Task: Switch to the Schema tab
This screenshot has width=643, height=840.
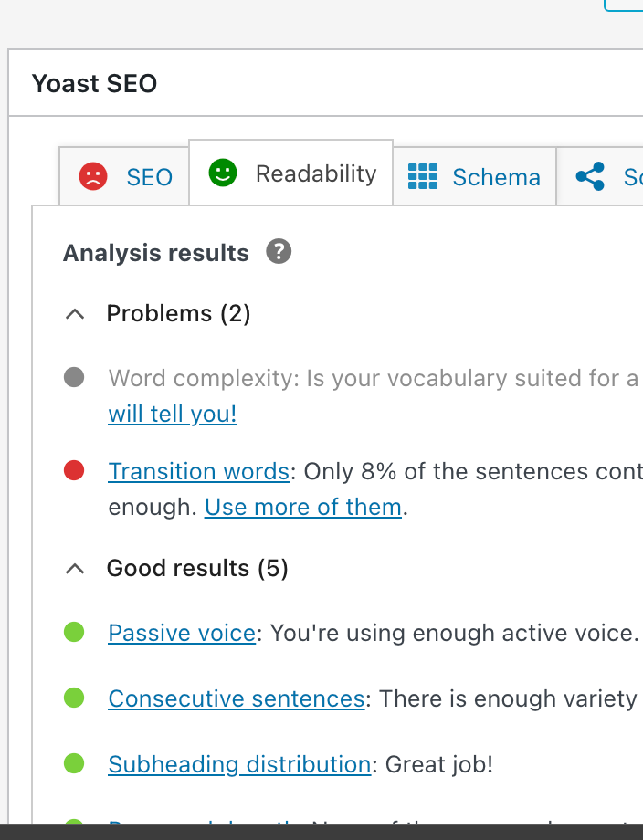Action: (475, 176)
